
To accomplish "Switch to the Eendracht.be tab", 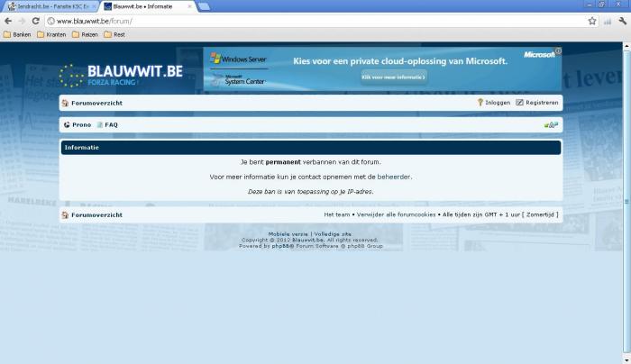I will click(50, 6).
